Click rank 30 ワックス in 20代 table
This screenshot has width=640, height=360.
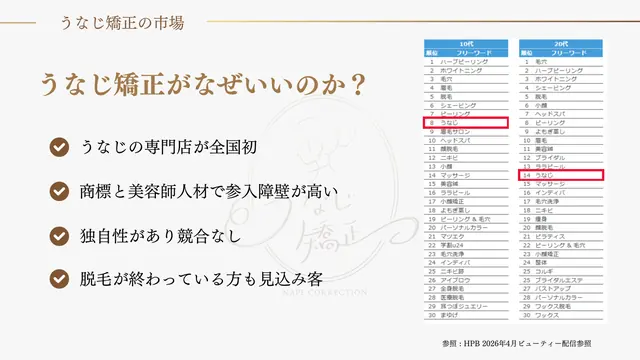(561, 315)
